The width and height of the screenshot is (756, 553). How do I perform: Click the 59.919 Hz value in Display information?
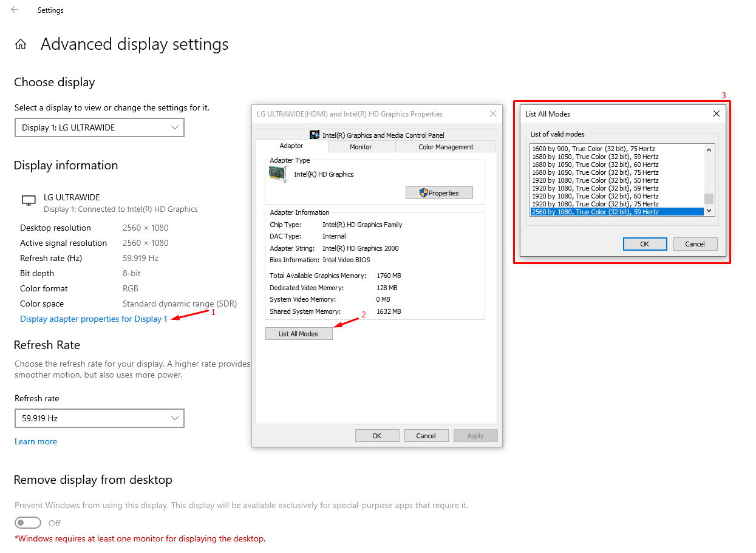[140, 258]
